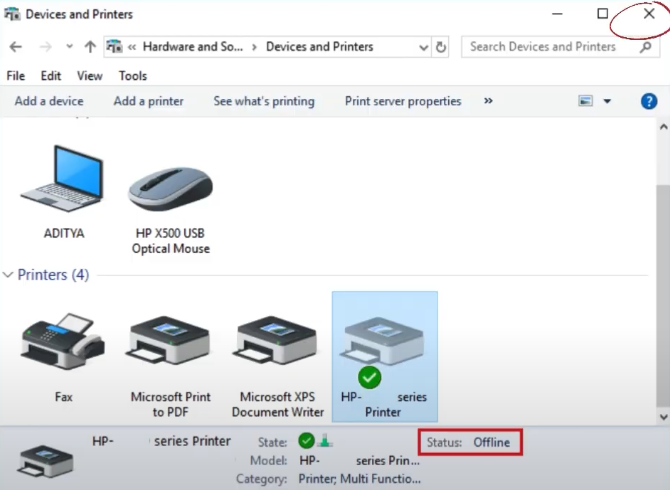Click the shared network State icon
This screenshot has width=670, height=490.
coord(325,440)
